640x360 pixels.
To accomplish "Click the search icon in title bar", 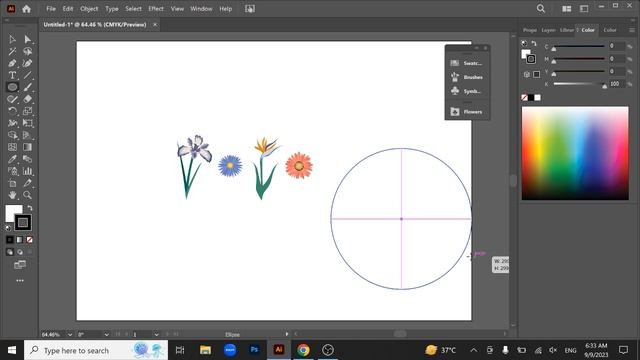I will tap(541, 9).
